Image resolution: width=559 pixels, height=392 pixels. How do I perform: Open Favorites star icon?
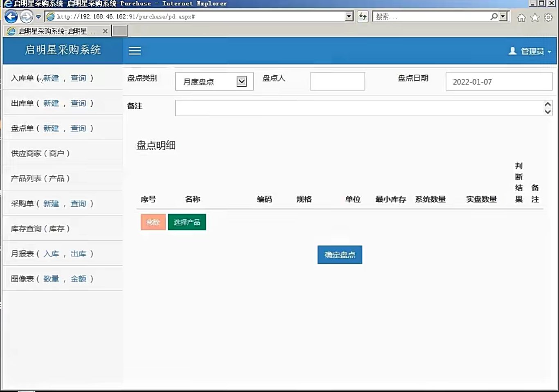coord(535,18)
